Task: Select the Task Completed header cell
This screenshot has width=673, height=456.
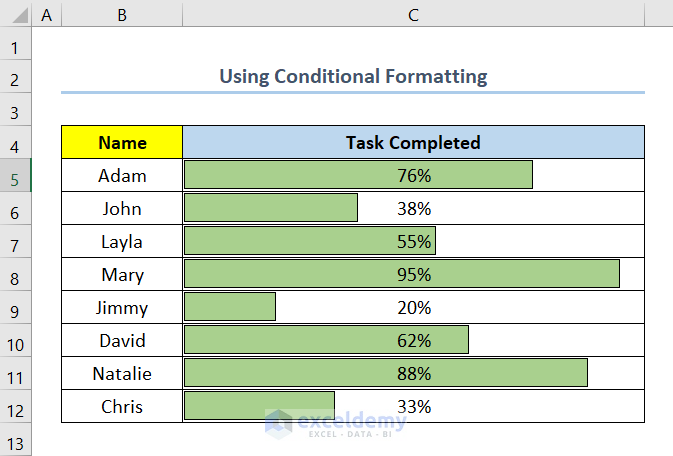Action: (x=413, y=142)
